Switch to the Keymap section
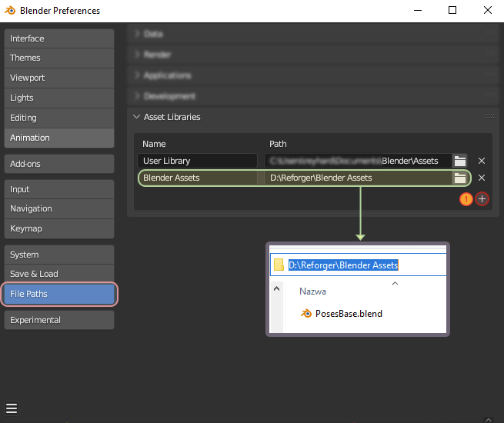504x423 pixels. click(59, 228)
